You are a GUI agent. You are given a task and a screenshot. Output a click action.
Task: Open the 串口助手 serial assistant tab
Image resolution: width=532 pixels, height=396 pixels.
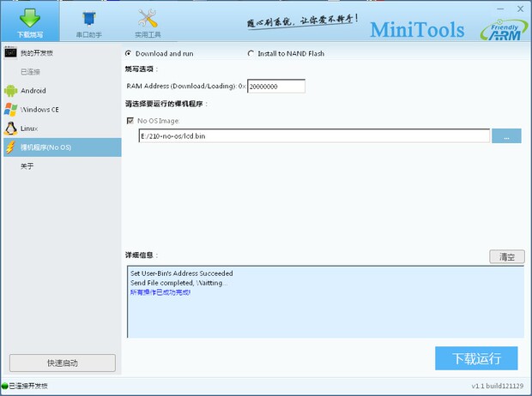(x=88, y=22)
